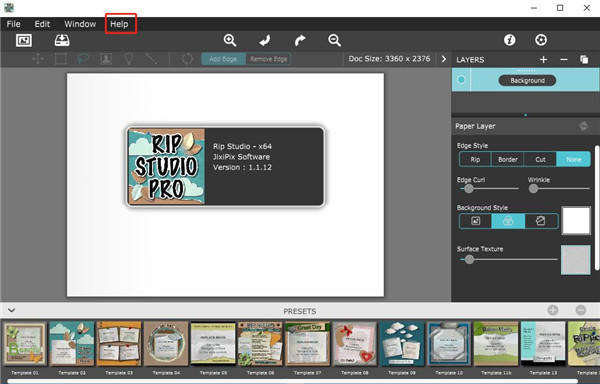Open the Window menu

pyautogui.click(x=80, y=24)
